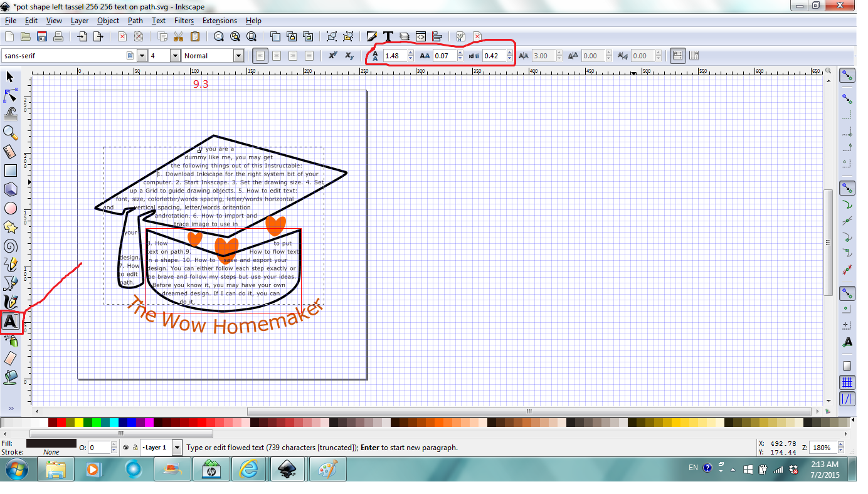Click the opacity input field
Viewport: 868px width, 494px height.
click(98, 448)
